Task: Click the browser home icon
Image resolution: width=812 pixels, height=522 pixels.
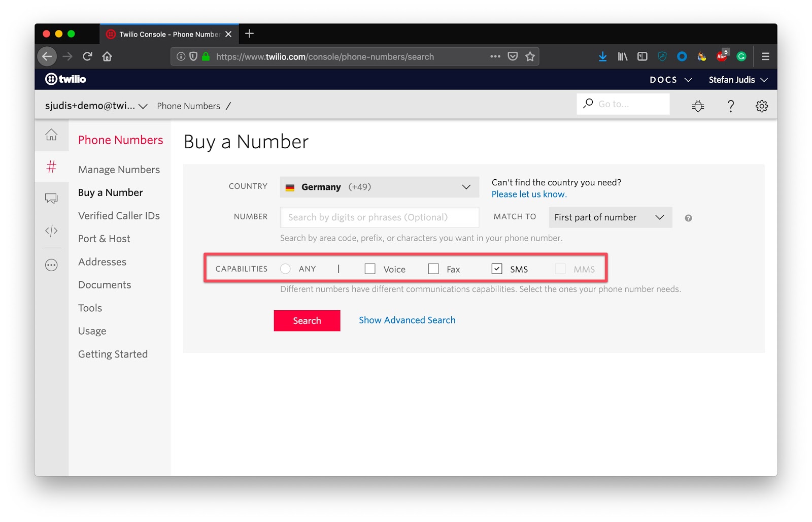Action: pyautogui.click(x=107, y=56)
